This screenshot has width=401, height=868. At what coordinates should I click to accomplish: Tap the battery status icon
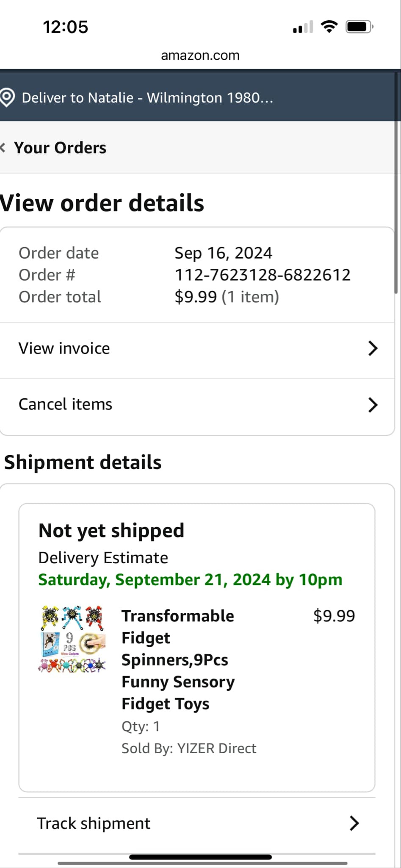(359, 27)
